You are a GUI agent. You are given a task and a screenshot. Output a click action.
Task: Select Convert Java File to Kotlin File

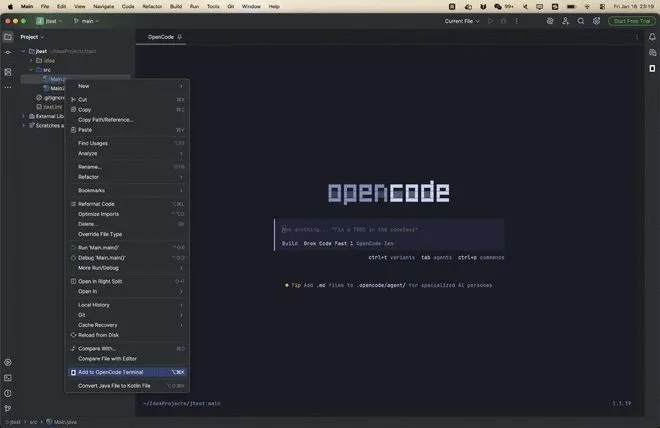click(127, 385)
